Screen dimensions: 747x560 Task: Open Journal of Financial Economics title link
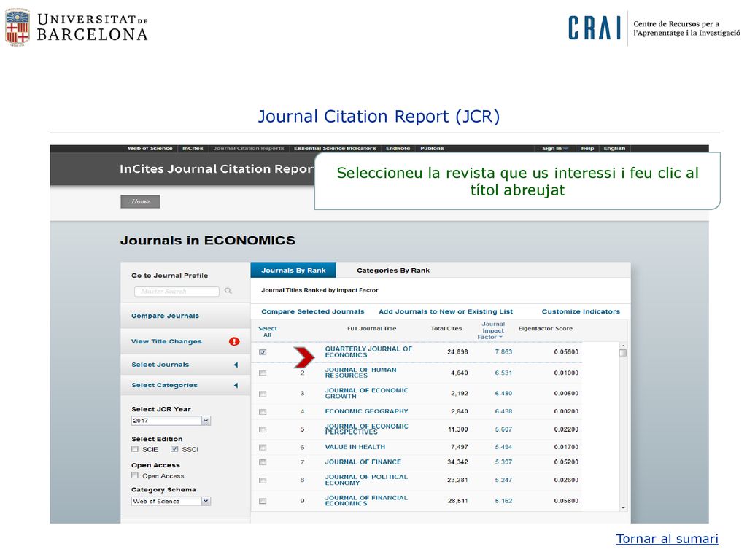point(366,500)
